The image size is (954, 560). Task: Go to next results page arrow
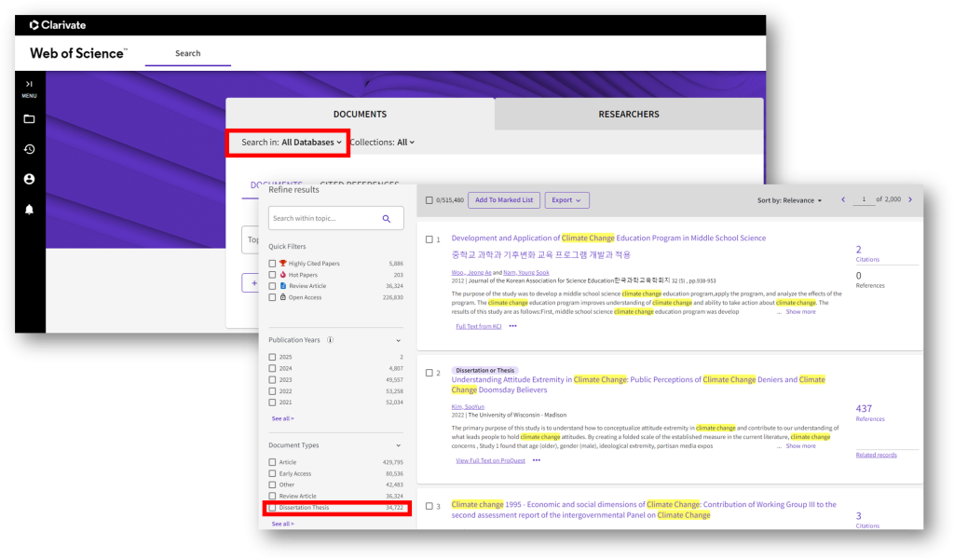(910, 199)
